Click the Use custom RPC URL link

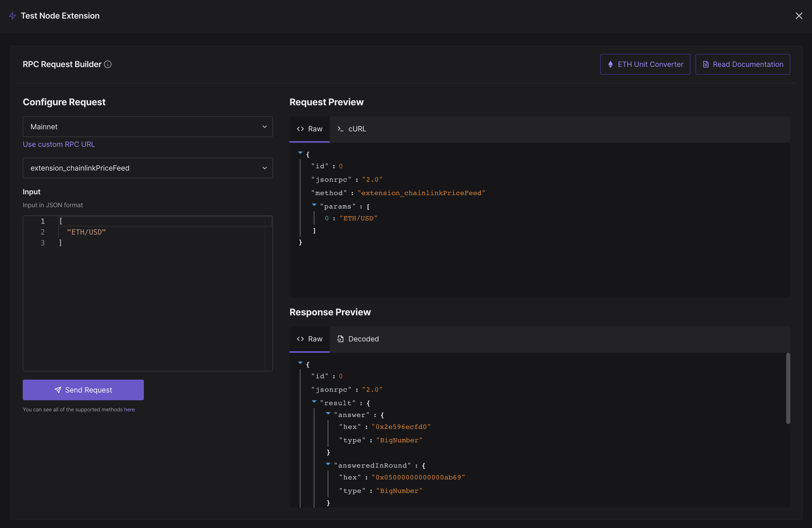coord(59,144)
